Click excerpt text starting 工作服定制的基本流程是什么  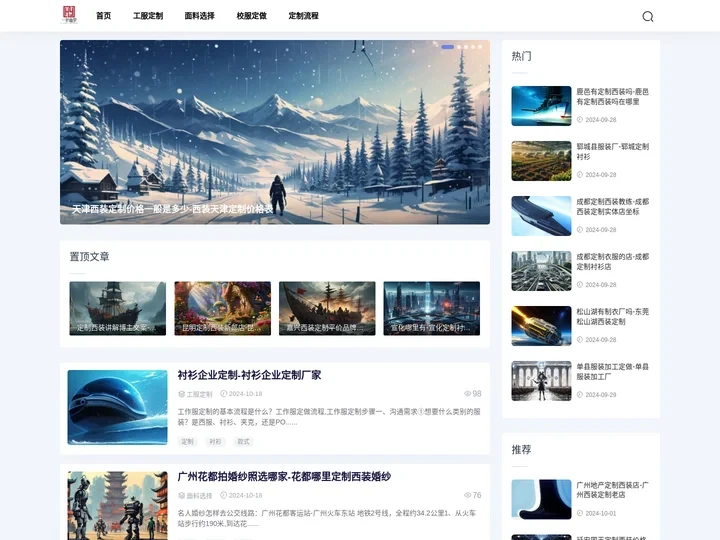[329, 416]
